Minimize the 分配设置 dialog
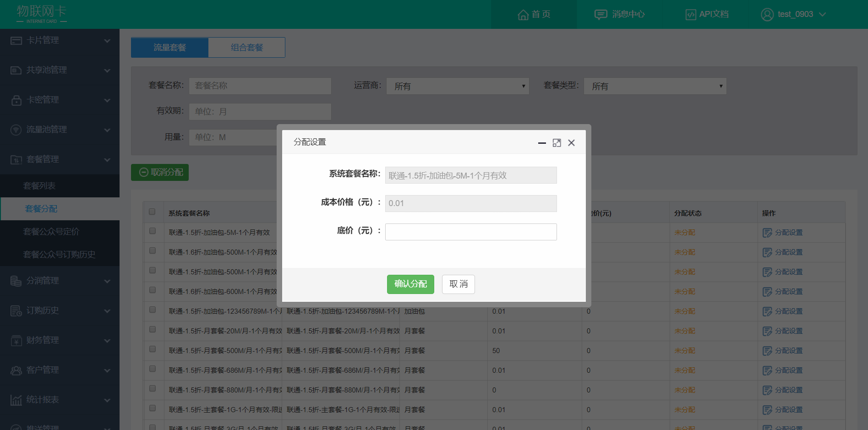 coord(542,143)
